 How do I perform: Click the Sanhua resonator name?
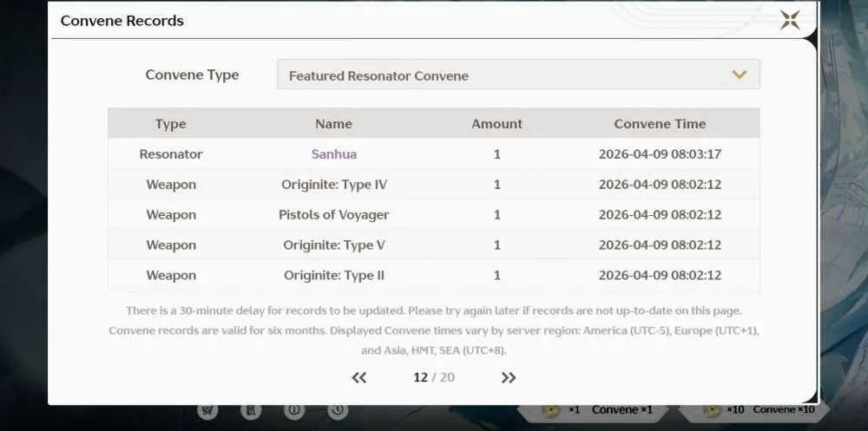pyautogui.click(x=334, y=154)
